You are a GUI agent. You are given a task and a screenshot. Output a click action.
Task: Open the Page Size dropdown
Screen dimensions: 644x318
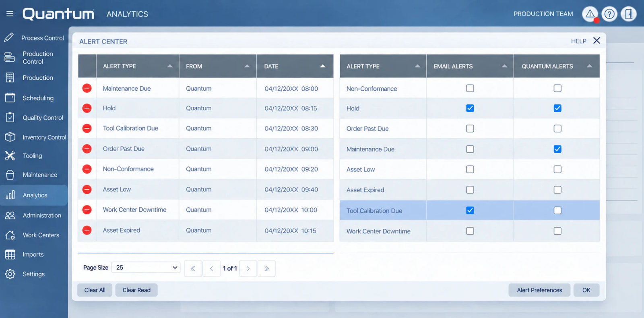click(x=146, y=267)
